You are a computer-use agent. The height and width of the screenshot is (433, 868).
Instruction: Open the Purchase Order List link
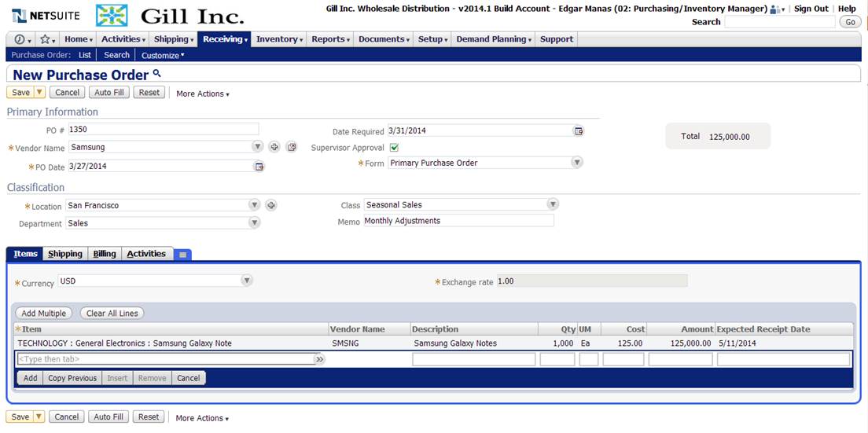(85, 55)
